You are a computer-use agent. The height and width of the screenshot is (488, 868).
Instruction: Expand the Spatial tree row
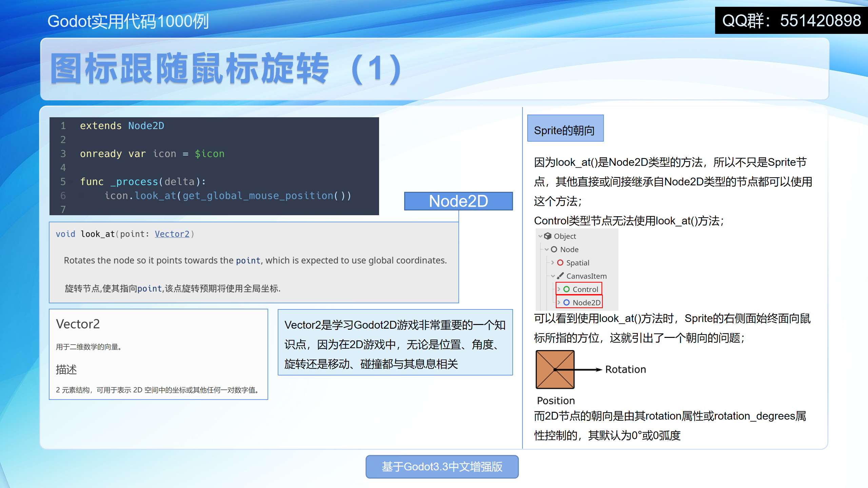(x=553, y=263)
